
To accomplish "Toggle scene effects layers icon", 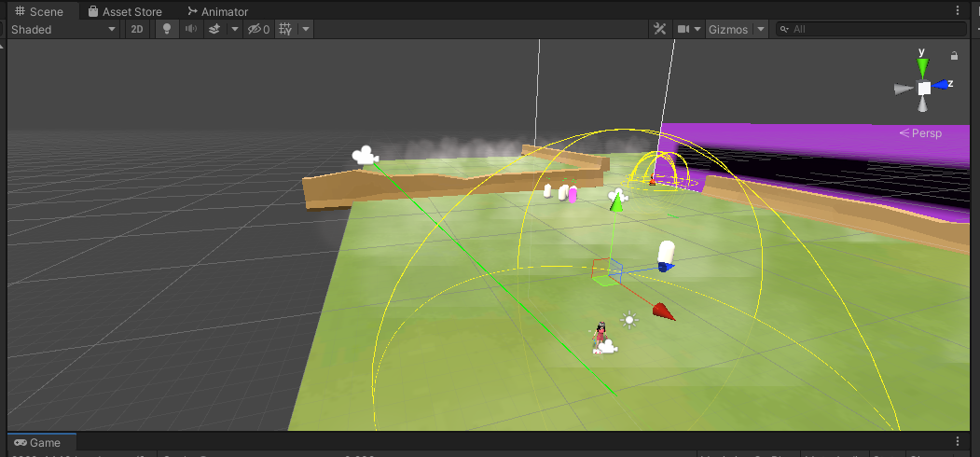I will tap(214, 30).
